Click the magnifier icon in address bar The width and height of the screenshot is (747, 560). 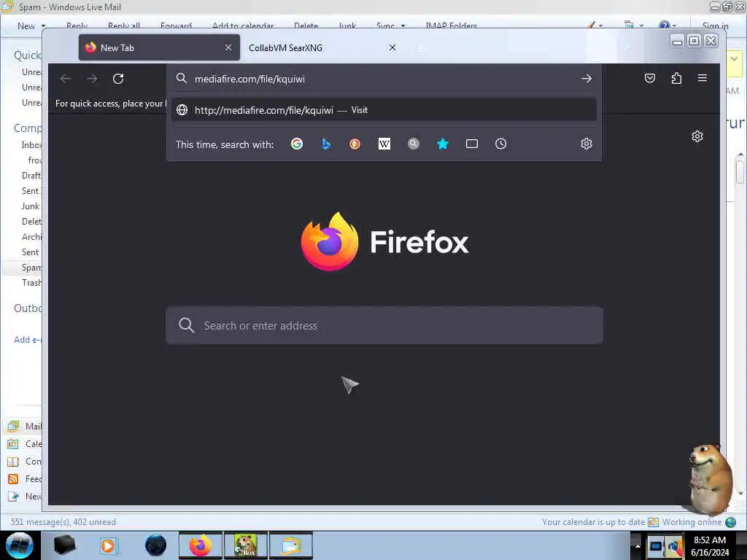(181, 78)
